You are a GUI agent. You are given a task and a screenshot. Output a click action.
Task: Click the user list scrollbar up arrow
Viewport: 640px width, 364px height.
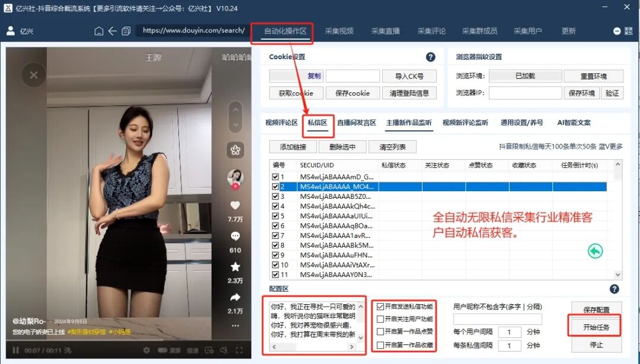[618, 165]
